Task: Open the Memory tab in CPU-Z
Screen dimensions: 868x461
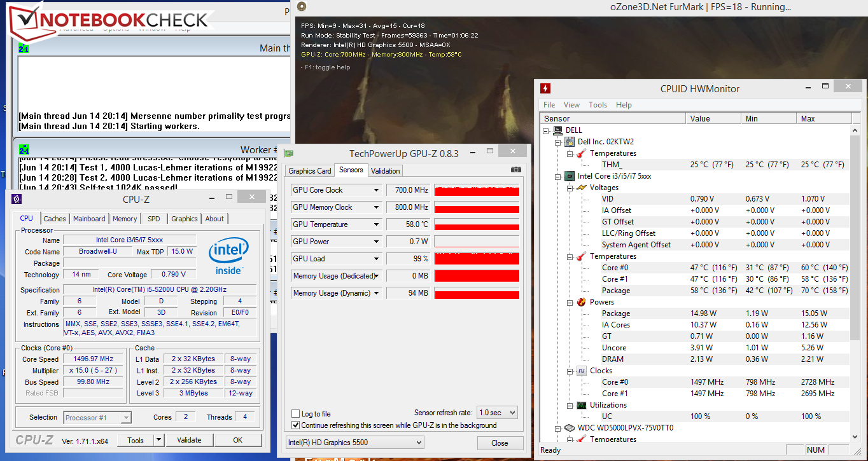Action: 125,219
